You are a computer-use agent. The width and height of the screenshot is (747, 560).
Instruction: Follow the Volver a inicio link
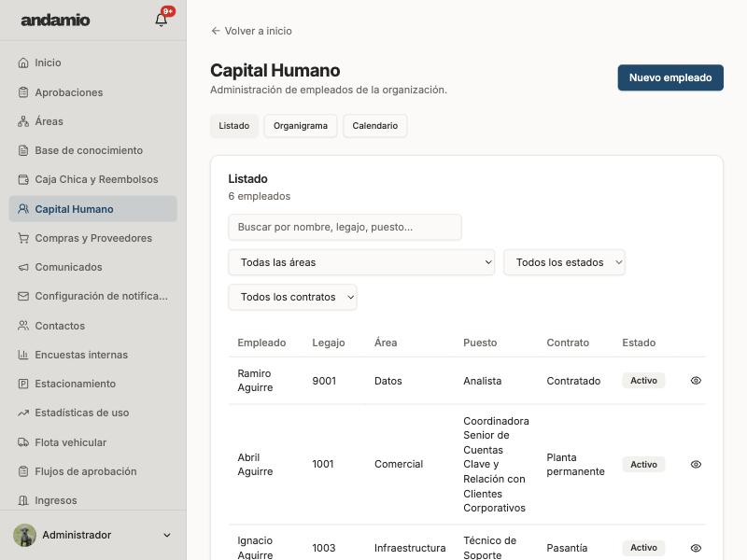pos(251,31)
